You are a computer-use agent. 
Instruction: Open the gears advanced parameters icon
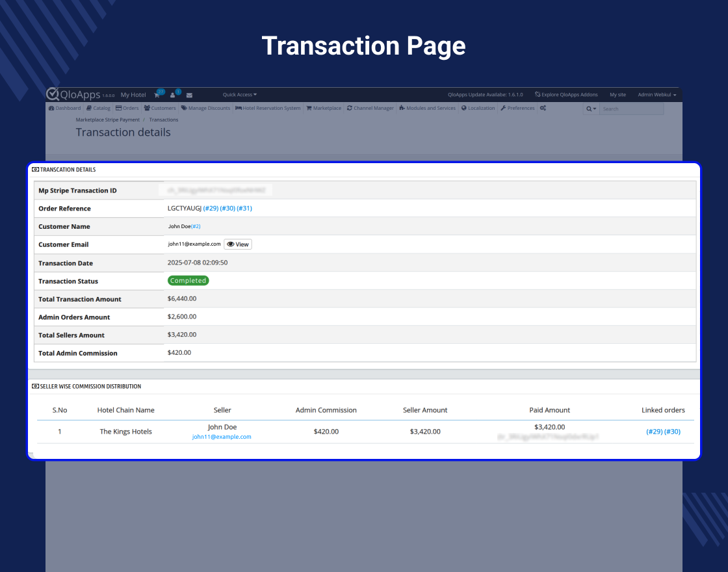[543, 108]
